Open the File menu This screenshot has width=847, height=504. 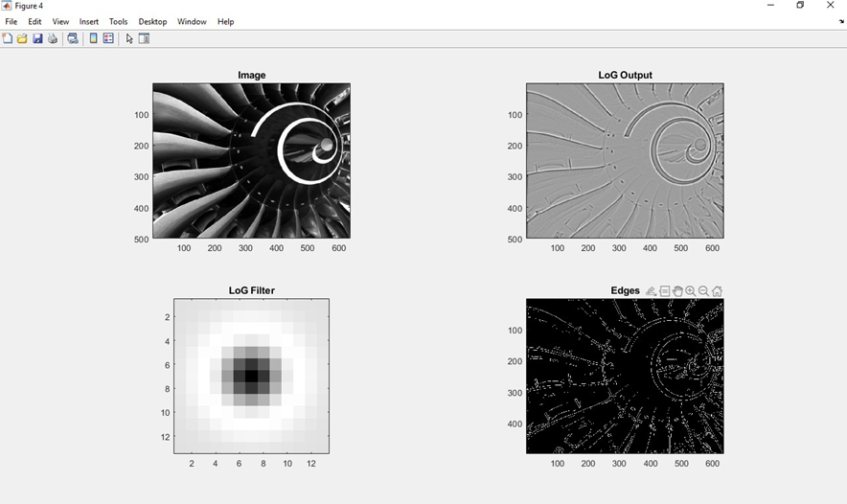click(11, 22)
